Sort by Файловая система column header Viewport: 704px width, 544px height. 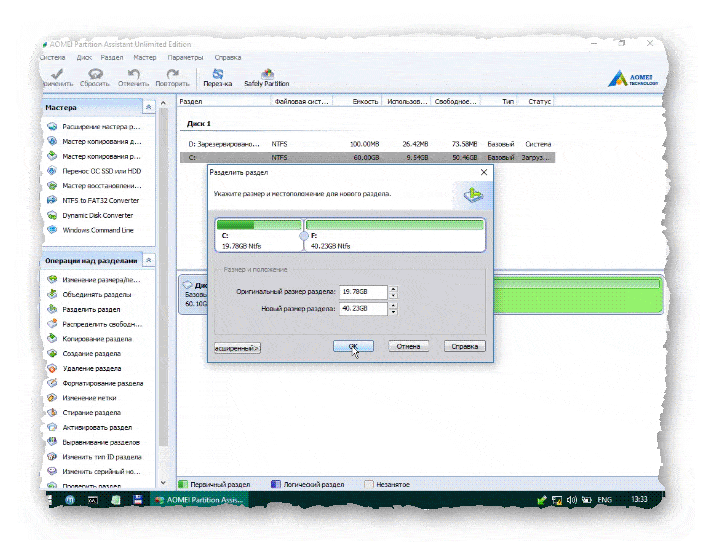click(x=302, y=101)
